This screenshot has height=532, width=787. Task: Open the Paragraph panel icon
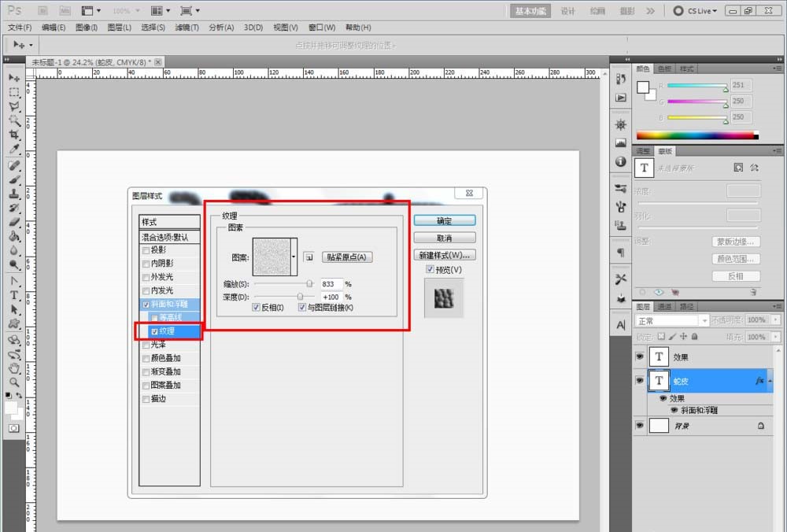click(x=621, y=253)
